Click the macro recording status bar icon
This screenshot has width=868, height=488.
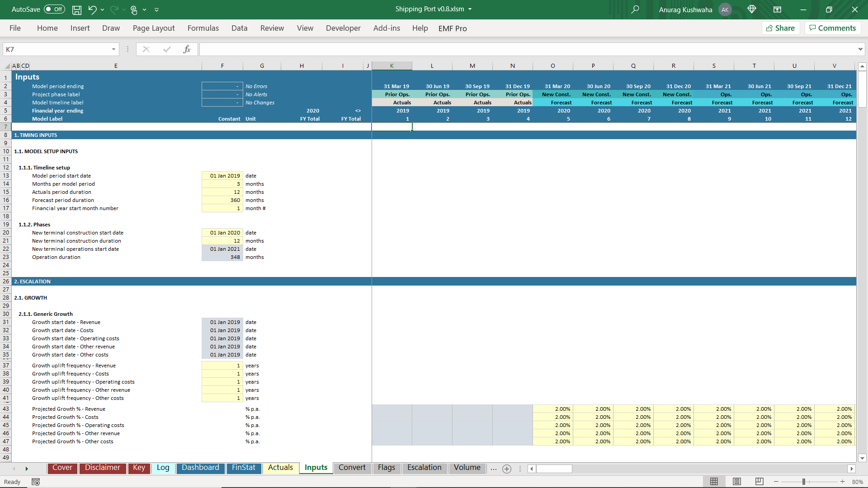(36, 482)
